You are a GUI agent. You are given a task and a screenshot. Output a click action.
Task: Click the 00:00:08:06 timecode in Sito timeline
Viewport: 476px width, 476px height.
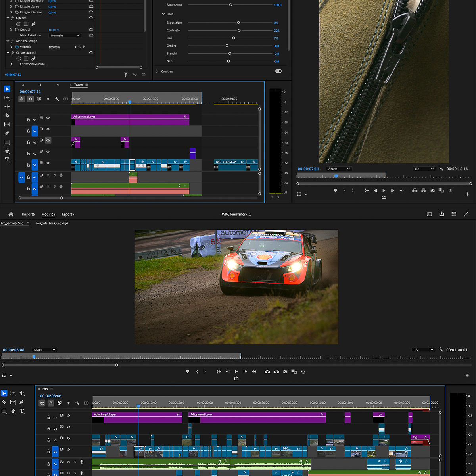tap(51, 396)
